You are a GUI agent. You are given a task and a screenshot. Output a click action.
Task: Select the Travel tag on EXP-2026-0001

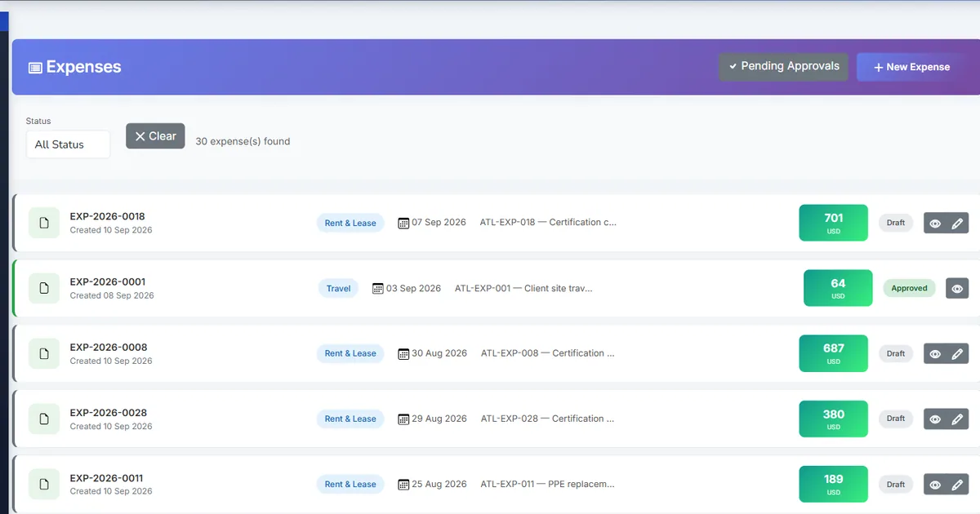click(x=338, y=288)
